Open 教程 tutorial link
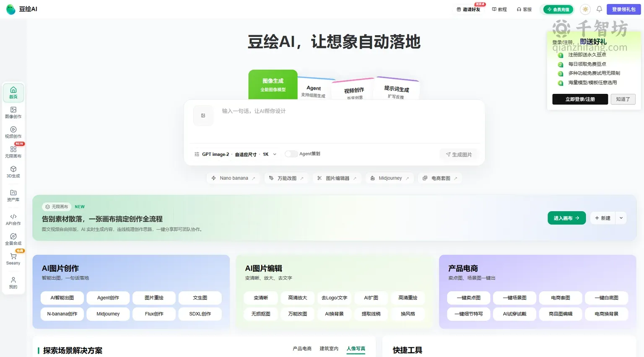Image resolution: width=644 pixels, height=357 pixels. point(499,9)
